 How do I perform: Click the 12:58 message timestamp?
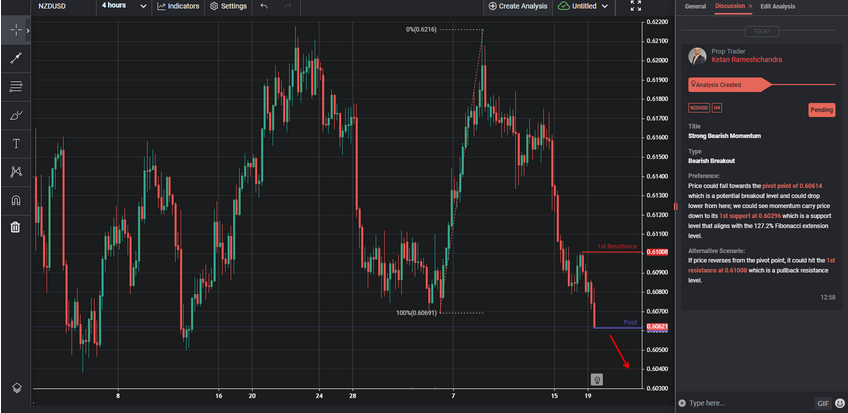click(x=827, y=297)
